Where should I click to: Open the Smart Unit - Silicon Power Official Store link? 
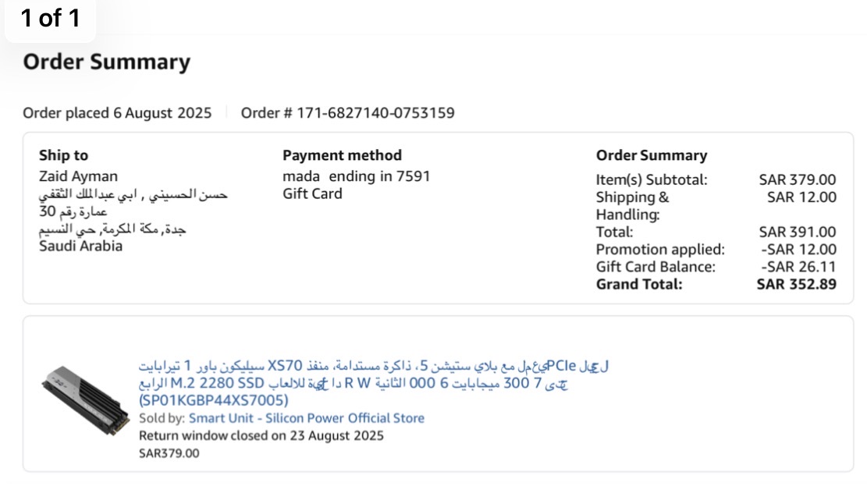coord(306,418)
